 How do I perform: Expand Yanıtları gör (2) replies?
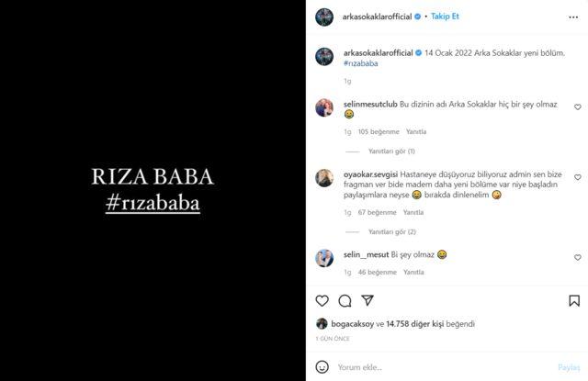[x=392, y=232]
